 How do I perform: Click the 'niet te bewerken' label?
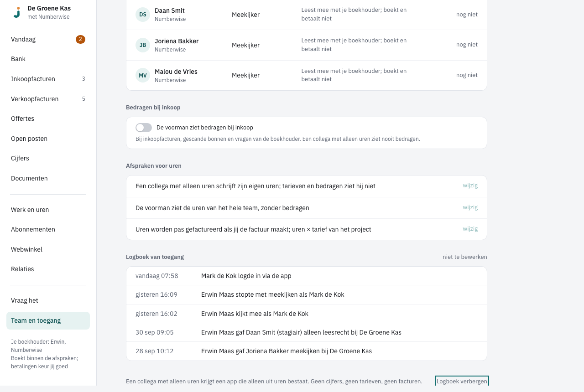point(464,257)
